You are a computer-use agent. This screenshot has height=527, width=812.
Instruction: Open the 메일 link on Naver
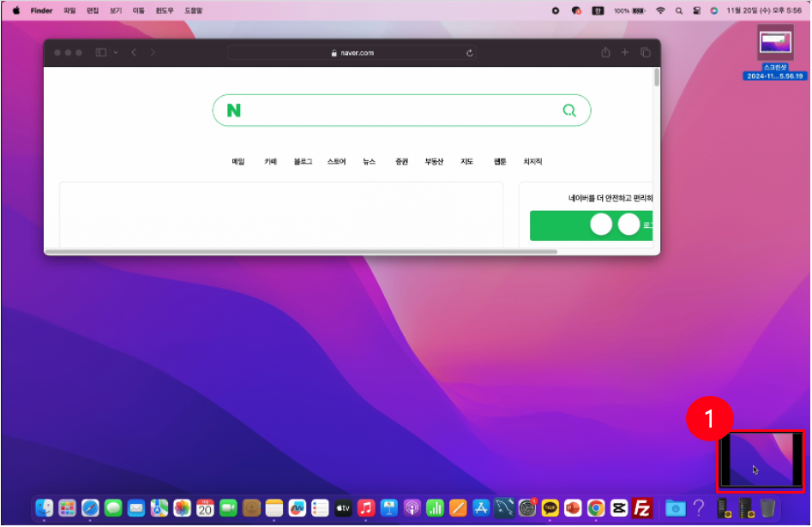238,161
